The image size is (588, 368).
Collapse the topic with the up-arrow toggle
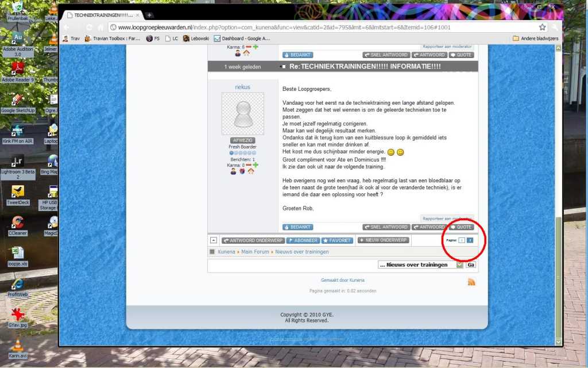[214, 240]
